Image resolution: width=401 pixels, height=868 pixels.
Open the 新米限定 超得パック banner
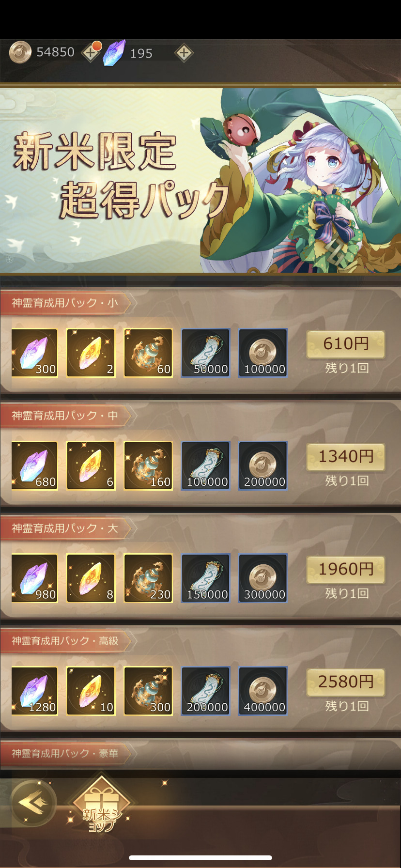click(x=200, y=180)
